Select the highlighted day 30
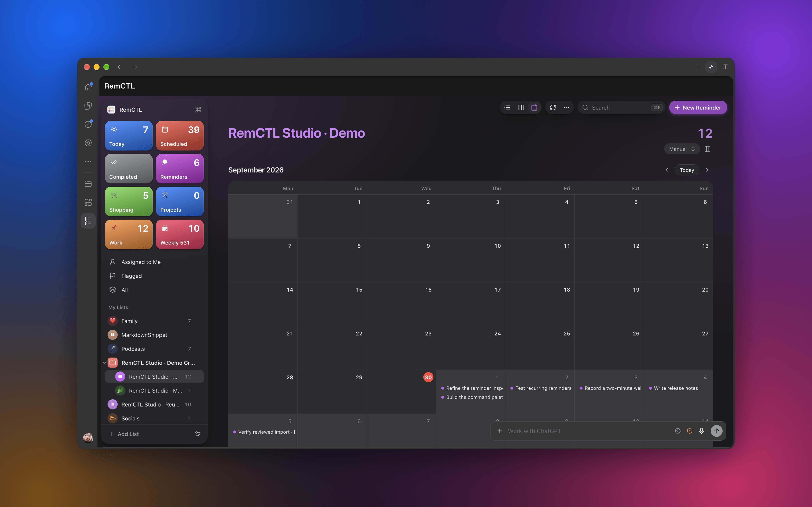This screenshot has height=507, width=812. point(428,377)
